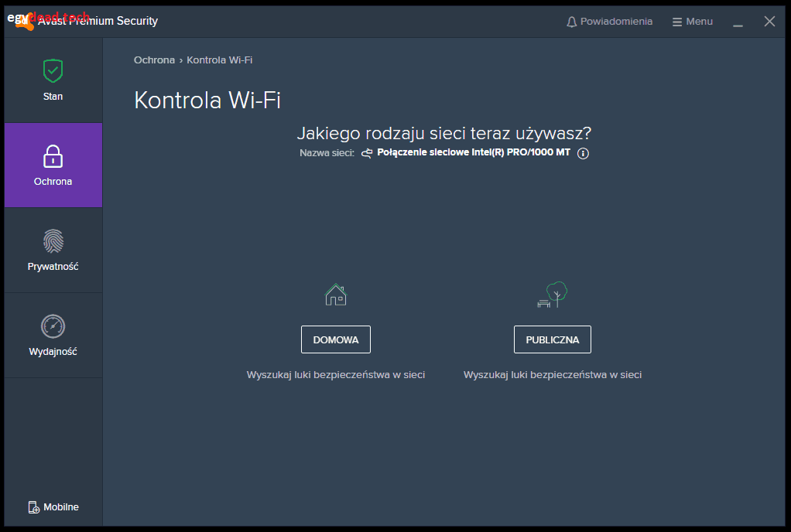Click Wyszukaj luki under DOMOWA
This screenshot has height=532, width=791.
click(335, 374)
